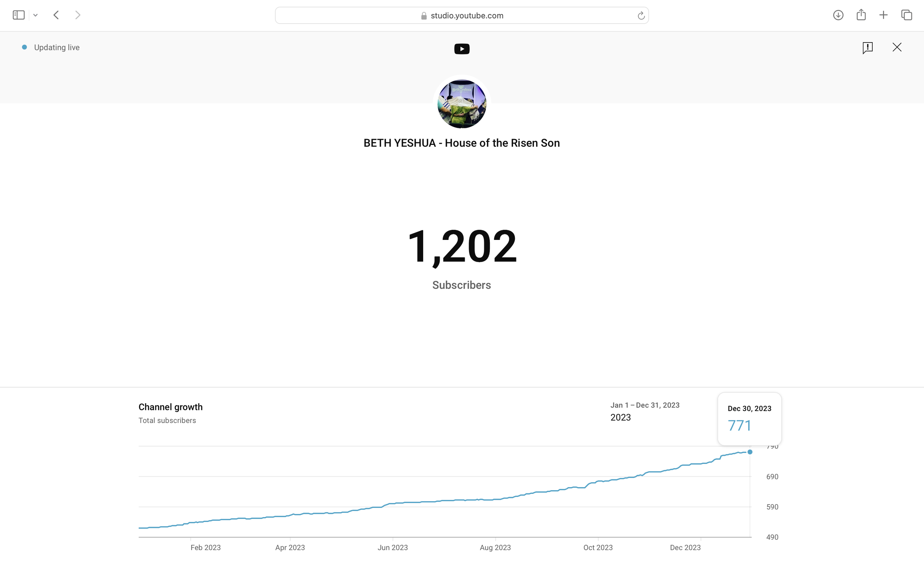
Task: Click the Updating live status indicator
Action: pos(51,48)
